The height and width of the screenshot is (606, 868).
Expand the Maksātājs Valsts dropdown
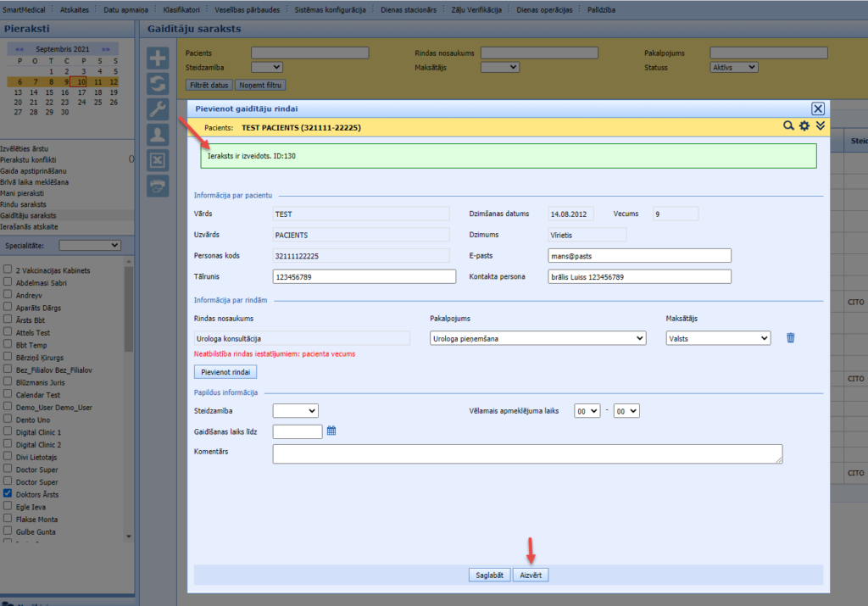[x=718, y=338]
